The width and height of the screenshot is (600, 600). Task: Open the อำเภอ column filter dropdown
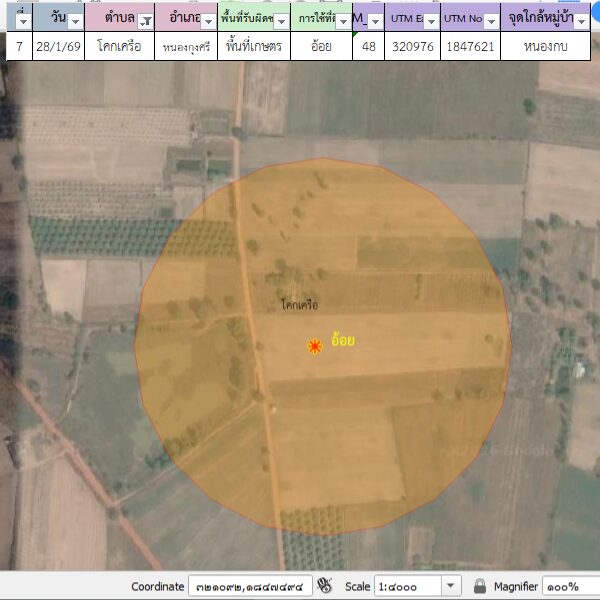pyautogui.click(x=208, y=21)
